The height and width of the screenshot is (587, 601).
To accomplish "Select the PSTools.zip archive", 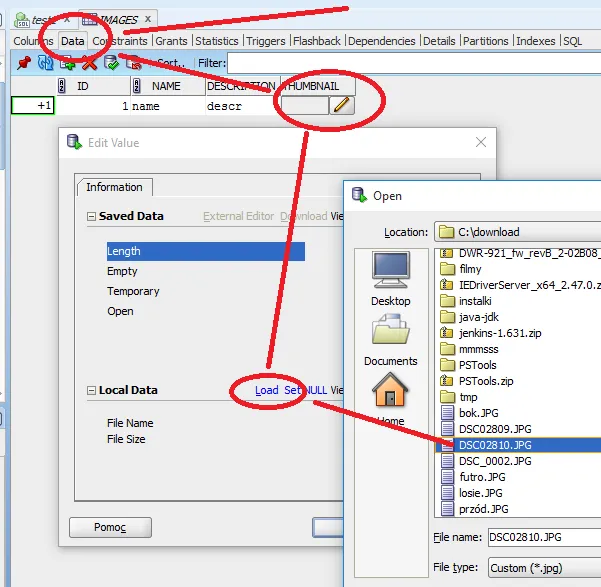I will pos(486,381).
